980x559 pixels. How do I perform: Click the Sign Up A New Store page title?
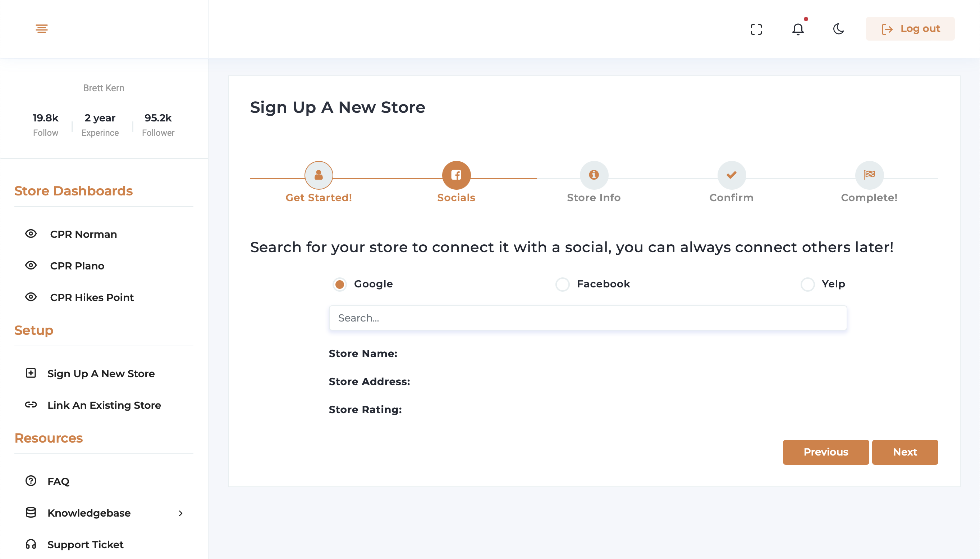pyautogui.click(x=337, y=107)
